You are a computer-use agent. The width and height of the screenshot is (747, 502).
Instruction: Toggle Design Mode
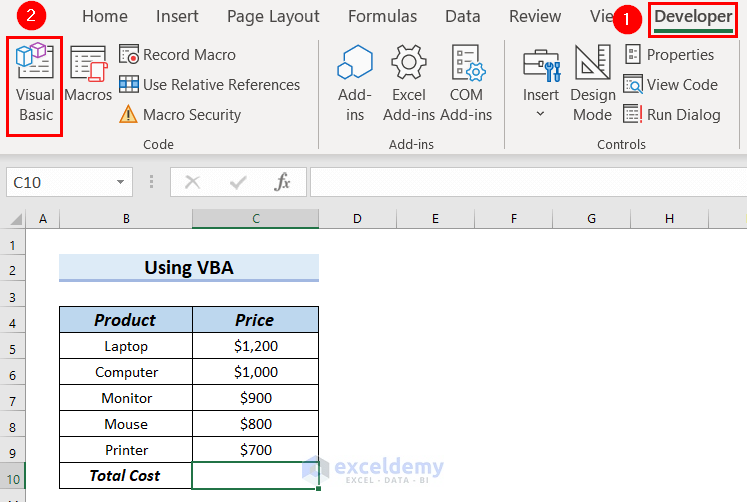click(x=593, y=83)
